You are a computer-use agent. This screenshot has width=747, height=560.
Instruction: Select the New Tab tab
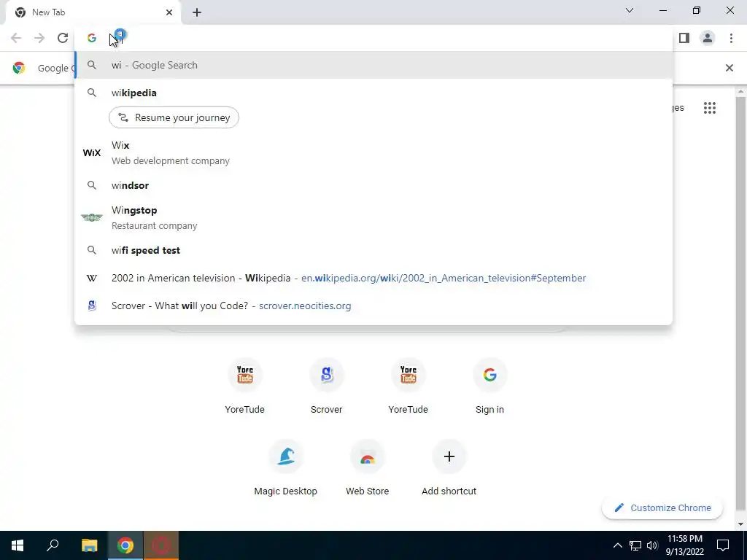pos(93,12)
